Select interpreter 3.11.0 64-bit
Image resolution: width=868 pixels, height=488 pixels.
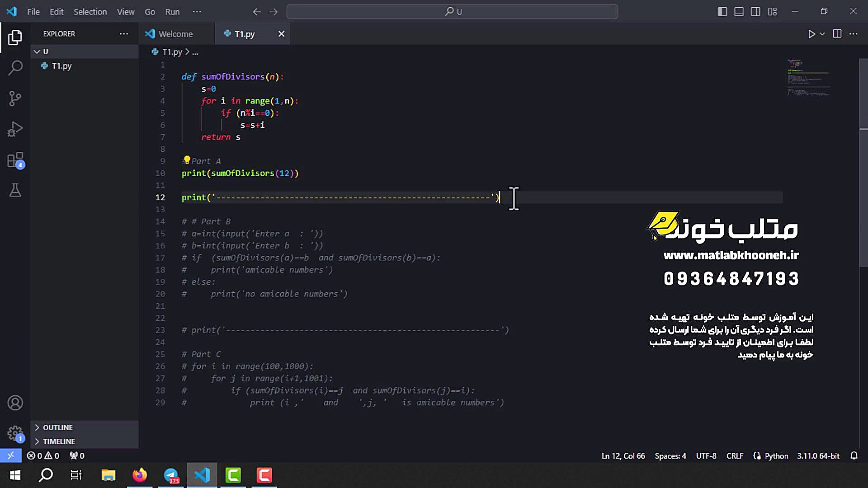click(818, 456)
